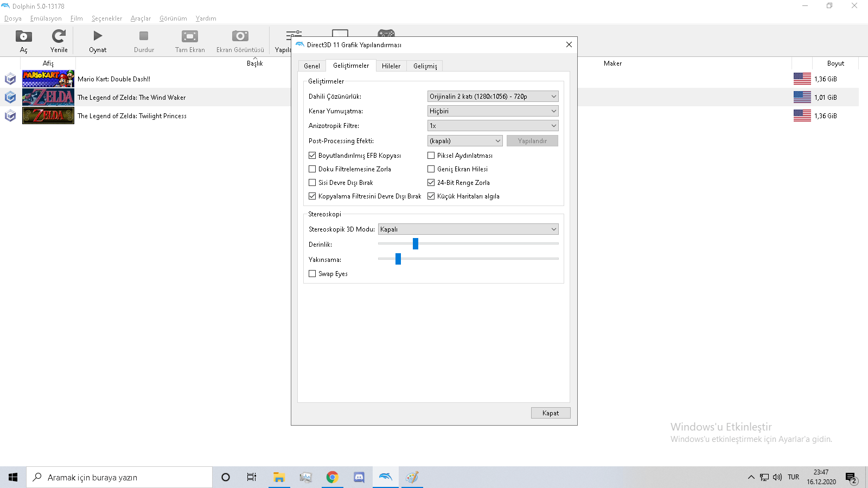Click the GameCube icon beside Twilight Princess
The height and width of the screenshot is (488, 868).
10,116
